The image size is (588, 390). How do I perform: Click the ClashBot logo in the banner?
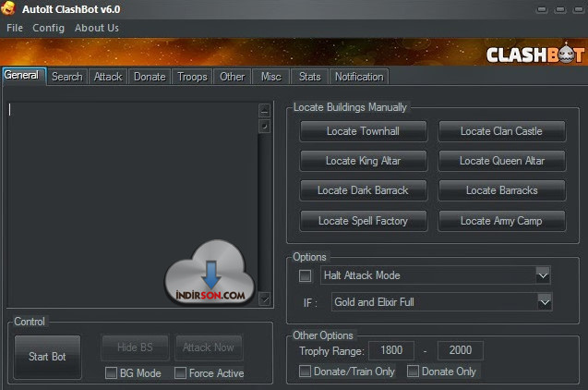tap(535, 55)
